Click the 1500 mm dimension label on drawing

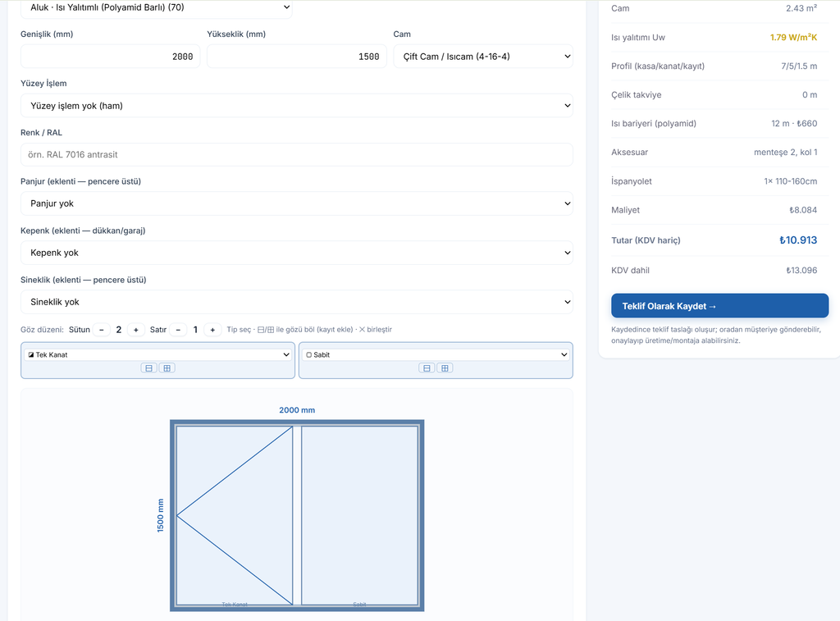[160, 515]
